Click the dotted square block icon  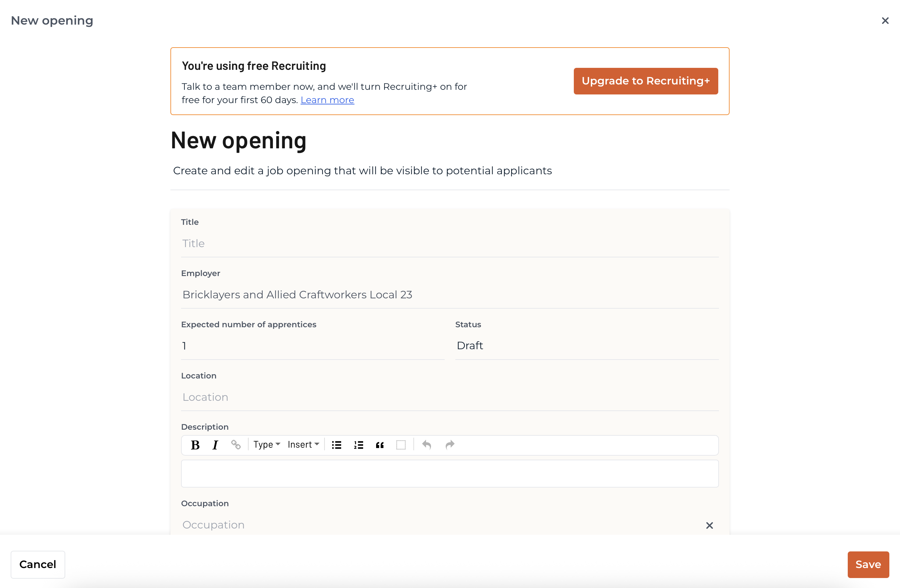tap(401, 445)
